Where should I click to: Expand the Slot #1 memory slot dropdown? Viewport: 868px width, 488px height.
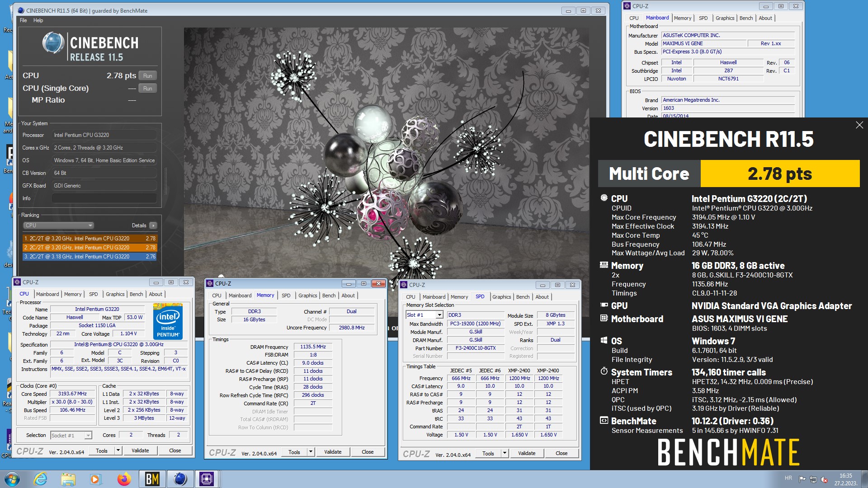pos(439,315)
